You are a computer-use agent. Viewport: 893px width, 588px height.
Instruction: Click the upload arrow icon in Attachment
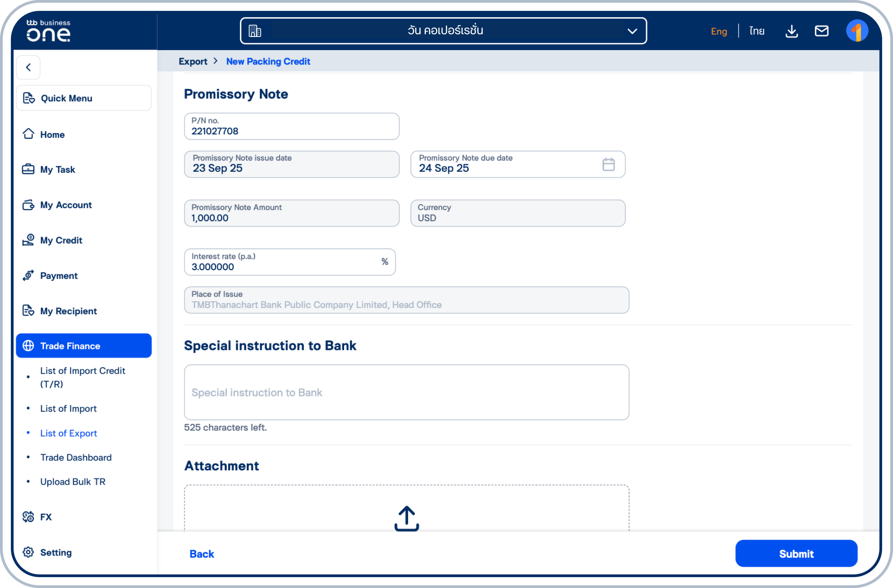point(406,518)
